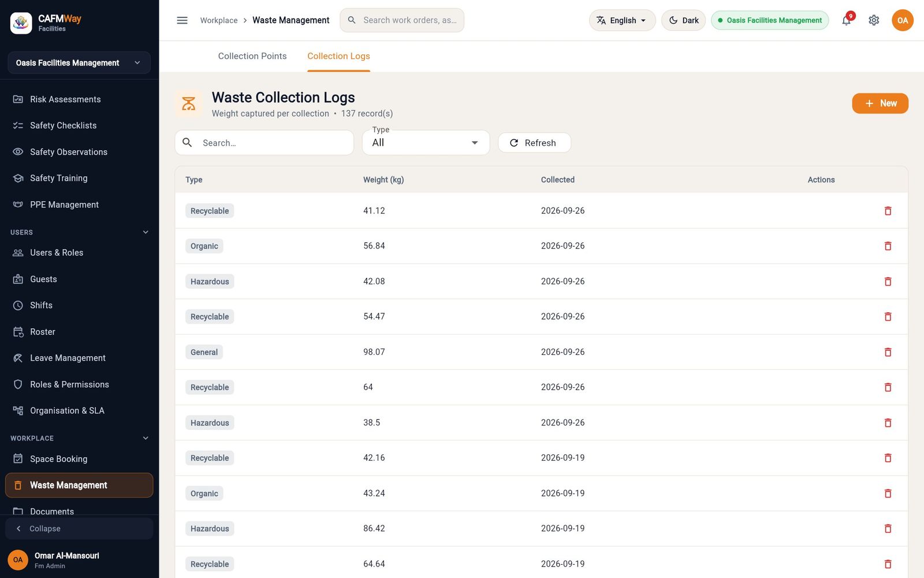Delete the Recyclable 54.47 log row
This screenshot has height=578, width=924.
888,317
